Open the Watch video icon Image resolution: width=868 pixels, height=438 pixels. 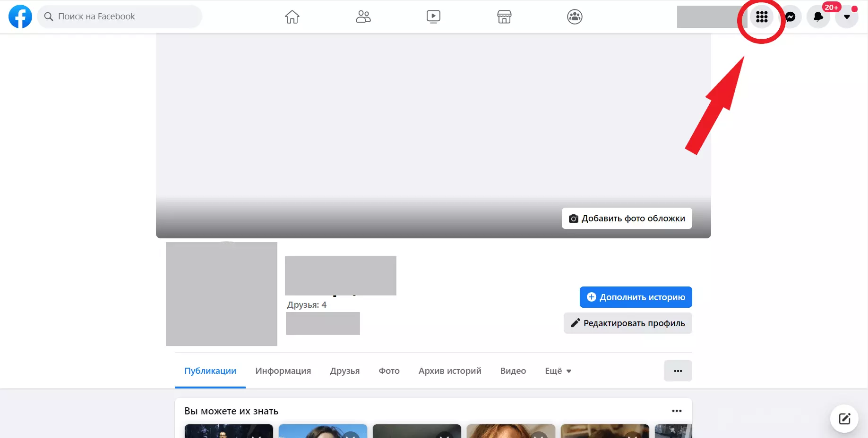click(x=433, y=17)
